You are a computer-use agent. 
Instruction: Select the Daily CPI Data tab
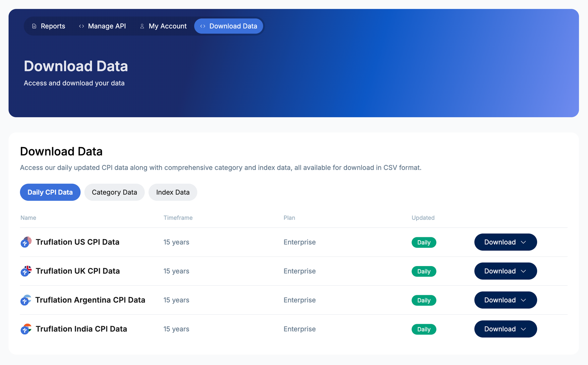pyautogui.click(x=50, y=192)
